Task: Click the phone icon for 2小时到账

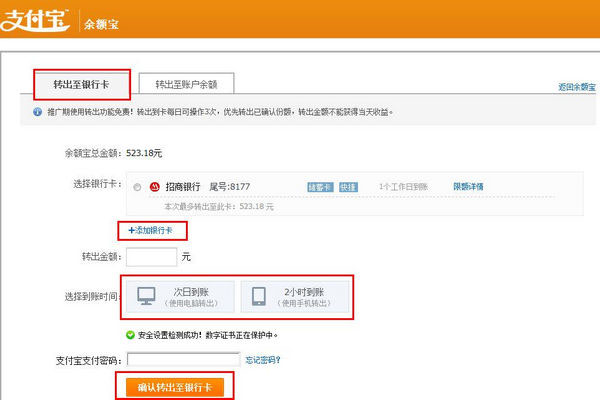Action: click(259, 297)
